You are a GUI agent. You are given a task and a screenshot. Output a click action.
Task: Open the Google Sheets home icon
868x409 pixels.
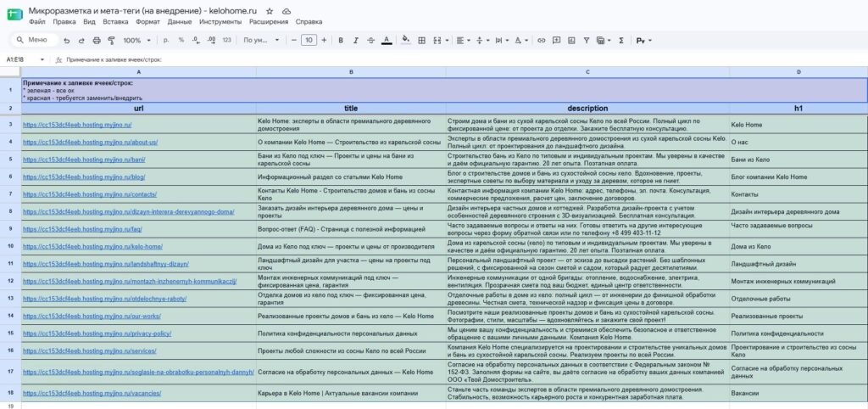[15, 15]
